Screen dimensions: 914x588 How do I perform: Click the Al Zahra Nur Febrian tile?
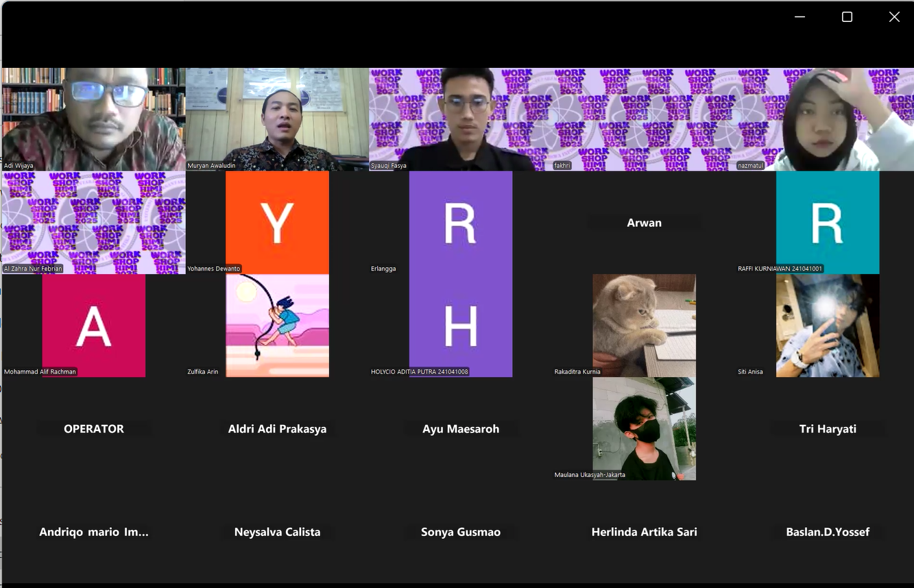tap(93, 221)
